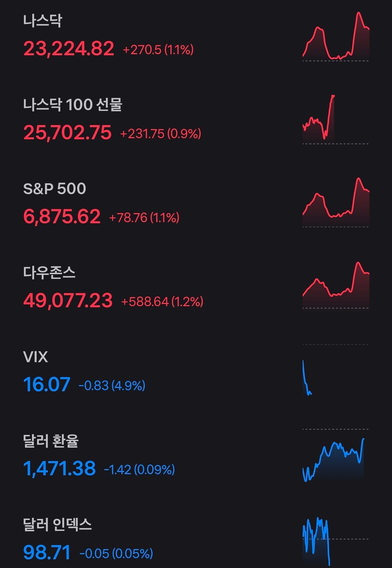Tap the 나스닥 price 23,224.82

coord(69,49)
